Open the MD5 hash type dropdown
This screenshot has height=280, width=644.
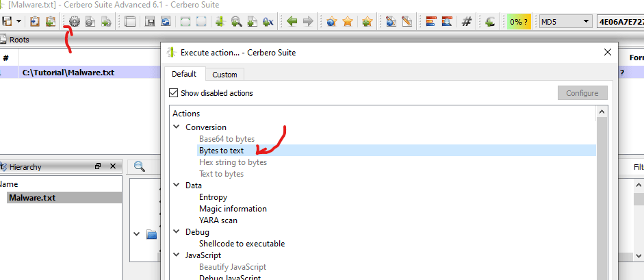pos(565,22)
